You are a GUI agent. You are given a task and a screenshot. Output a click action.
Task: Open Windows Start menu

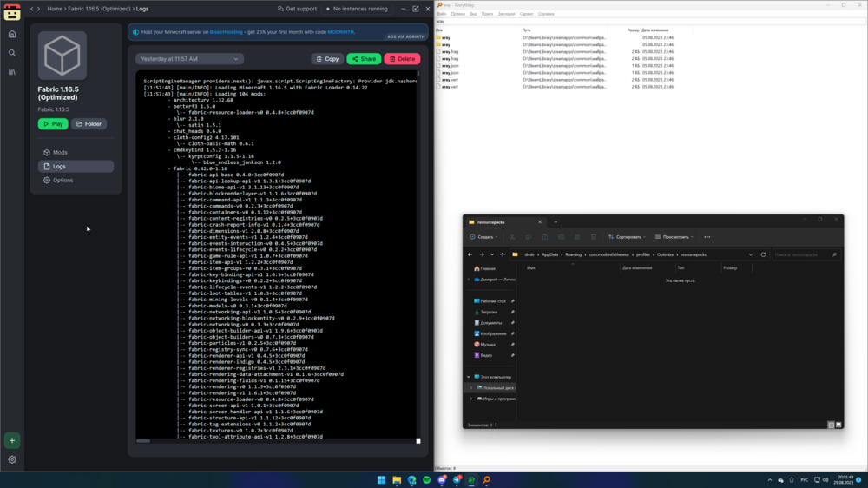point(381,479)
